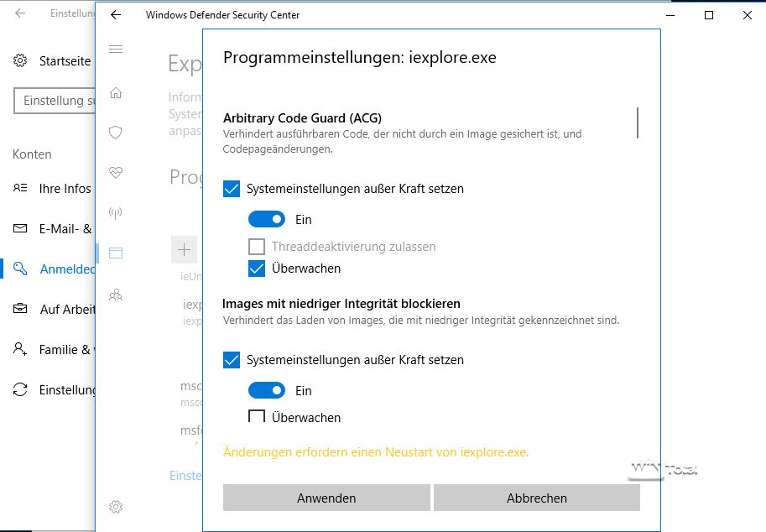
Task: Click the dialog's vertical scrollbar
Action: (638, 123)
